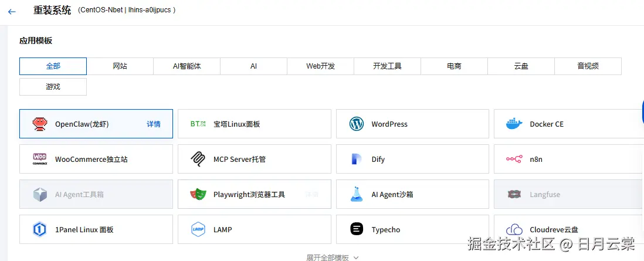Switch to the AI智能体 tab

(187, 66)
